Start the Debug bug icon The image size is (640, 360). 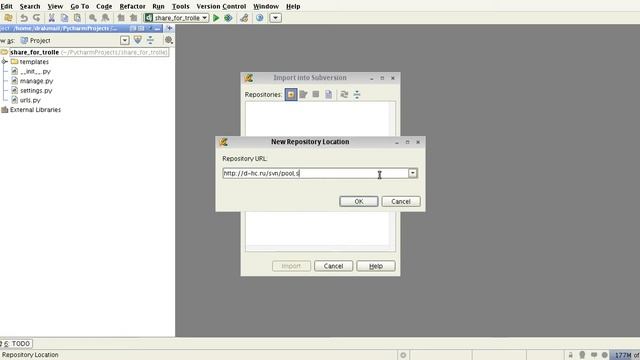(x=229, y=18)
